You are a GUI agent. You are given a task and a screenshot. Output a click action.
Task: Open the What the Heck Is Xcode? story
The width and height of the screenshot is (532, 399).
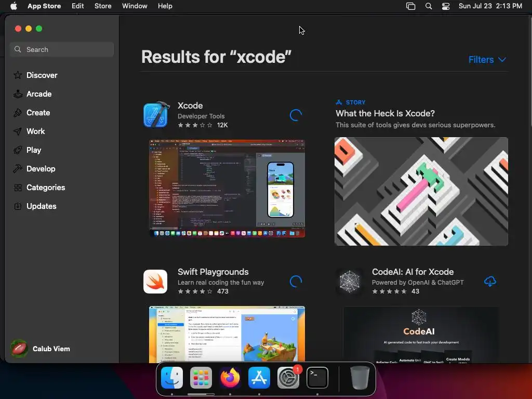click(385, 113)
